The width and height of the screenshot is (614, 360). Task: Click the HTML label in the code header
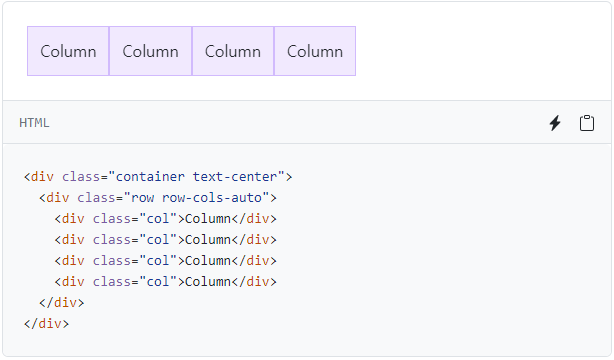[x=34, y=123]
